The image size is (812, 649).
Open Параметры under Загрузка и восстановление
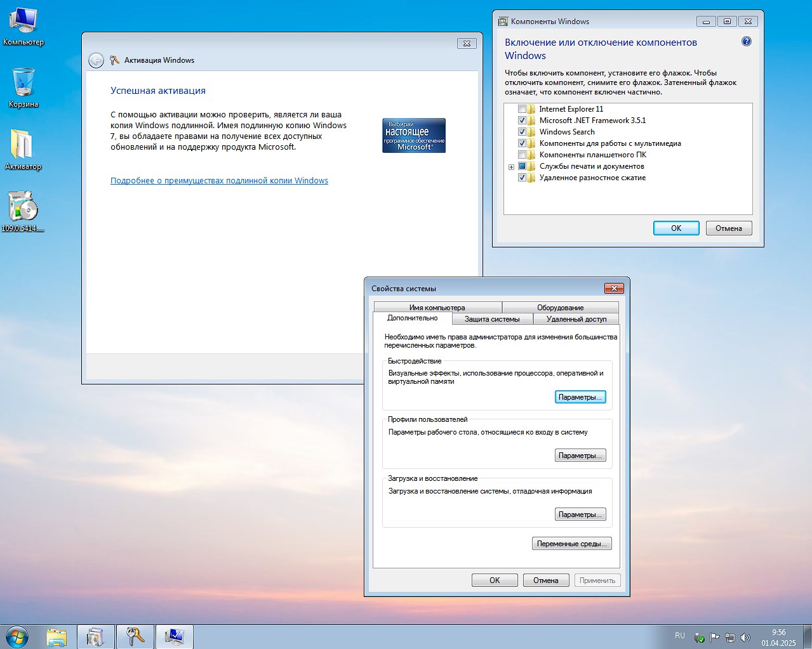point(580,515)
